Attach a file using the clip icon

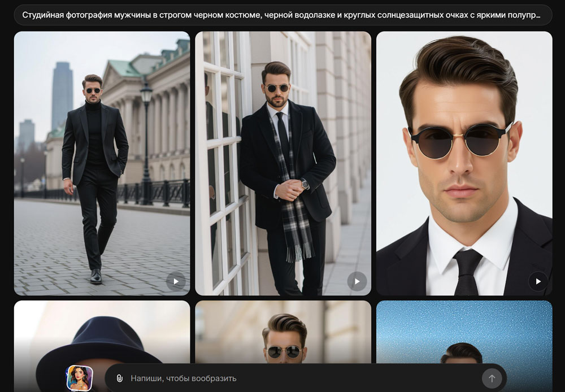coord(119,378)
